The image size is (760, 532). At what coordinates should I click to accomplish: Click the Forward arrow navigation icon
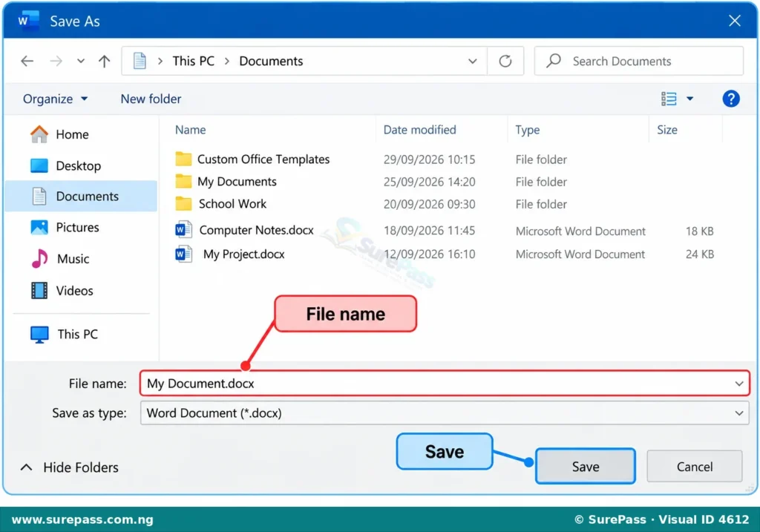(56, 61)
